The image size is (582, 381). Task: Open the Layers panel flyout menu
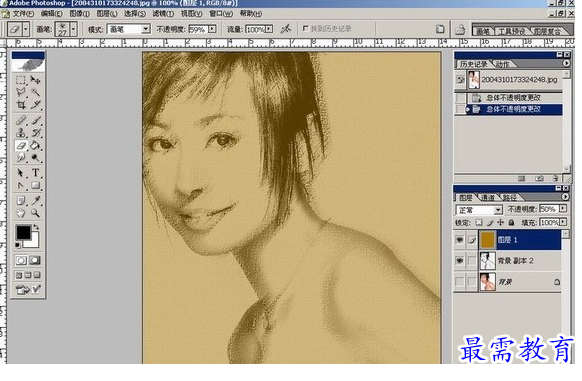pyautogui.click(x=565, y=197)
